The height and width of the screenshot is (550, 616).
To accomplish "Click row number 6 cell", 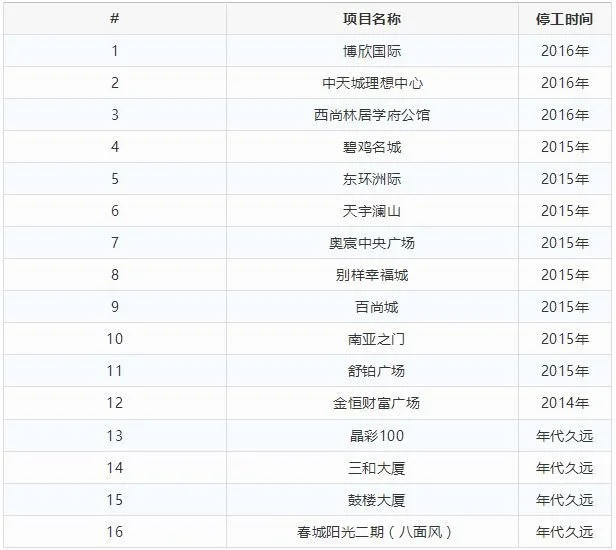I will (115, 211).
